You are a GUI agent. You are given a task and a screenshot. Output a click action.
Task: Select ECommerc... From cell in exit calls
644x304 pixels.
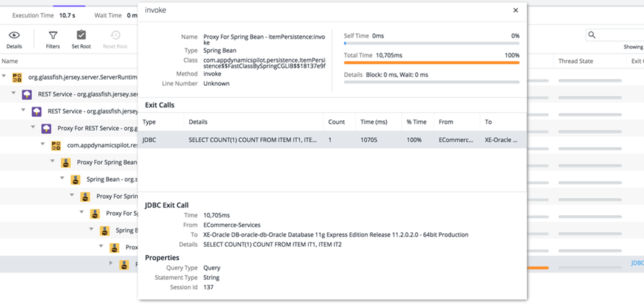tap(456, 140)
